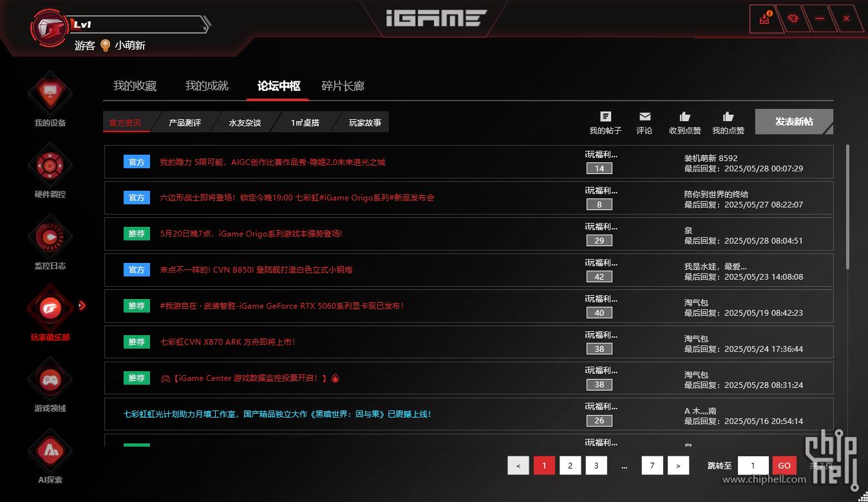The width and height of the screenshot is (868, 502).
Task: Click the GO jump button
Action: click(x=784, y=465)
